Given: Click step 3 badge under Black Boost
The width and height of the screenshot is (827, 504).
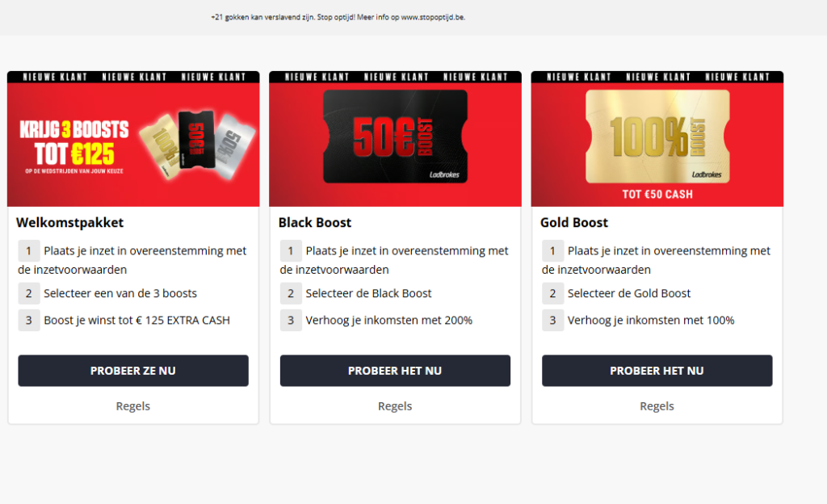Looking at the screenshot, I should [x=292, y=320].
